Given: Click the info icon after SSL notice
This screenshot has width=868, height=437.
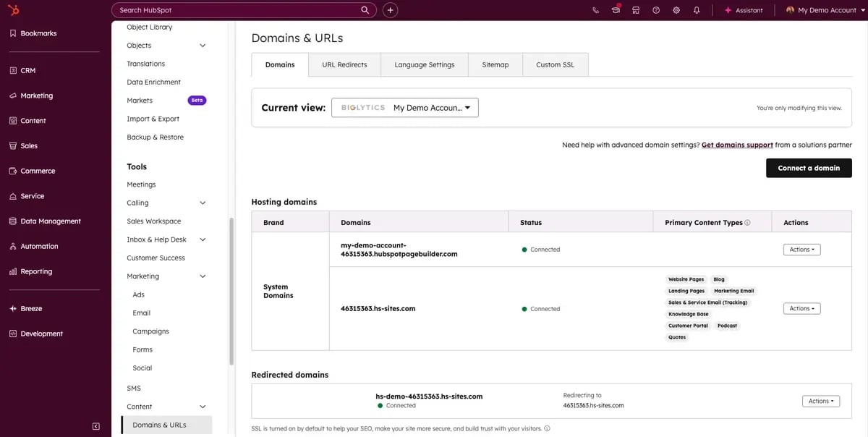Looking at the screenshot, I should pyautogui.click(x=547, y=428).
